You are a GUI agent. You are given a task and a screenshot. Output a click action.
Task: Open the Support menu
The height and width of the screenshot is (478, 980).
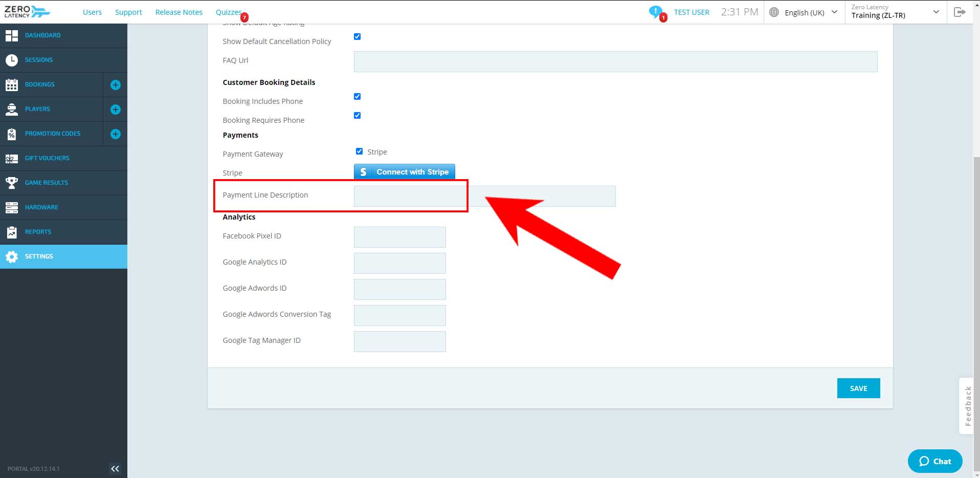(128, 12)
